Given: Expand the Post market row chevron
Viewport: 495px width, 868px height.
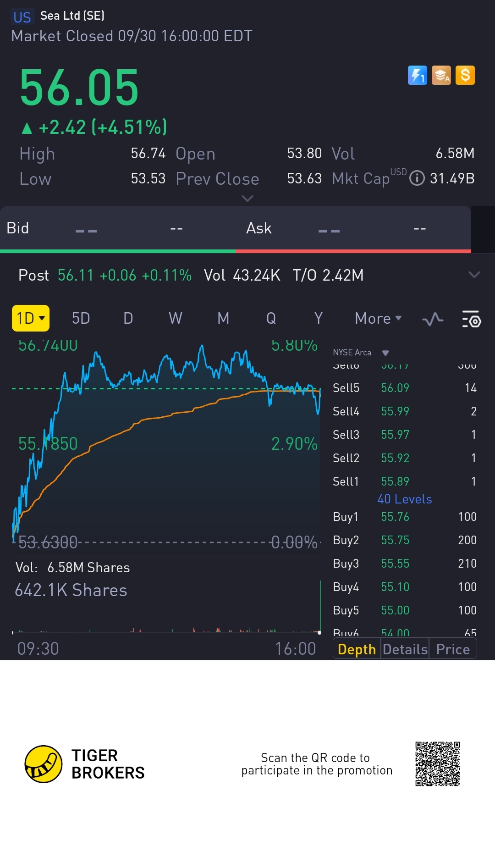Looking at the screenshot, I should [474, 275].
